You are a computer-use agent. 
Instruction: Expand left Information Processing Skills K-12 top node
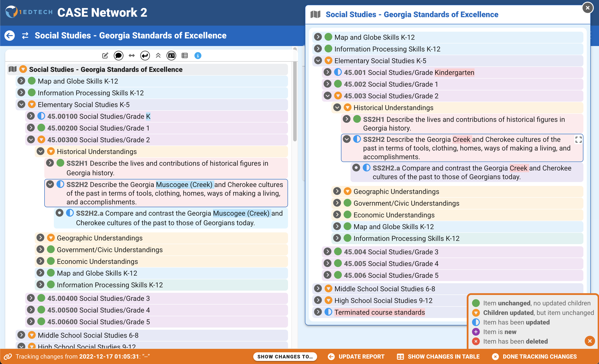tap(21, 92)
